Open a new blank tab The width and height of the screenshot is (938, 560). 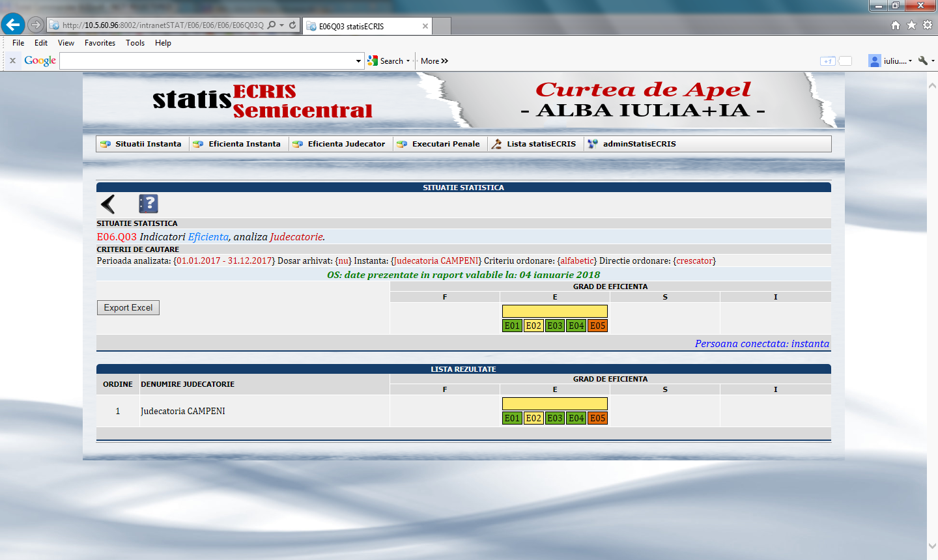[442, 26]
